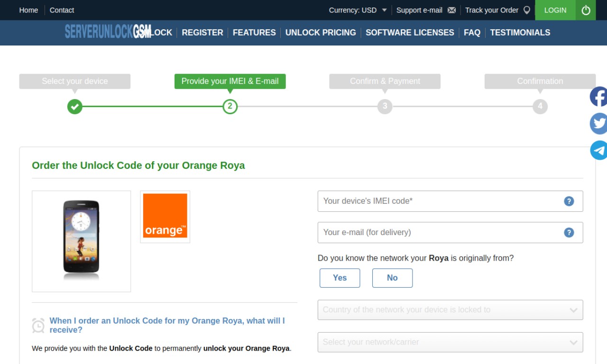The height and width of the screenshot is (364, 607).
Task: Go to the Home link
Action: point(28,10)
